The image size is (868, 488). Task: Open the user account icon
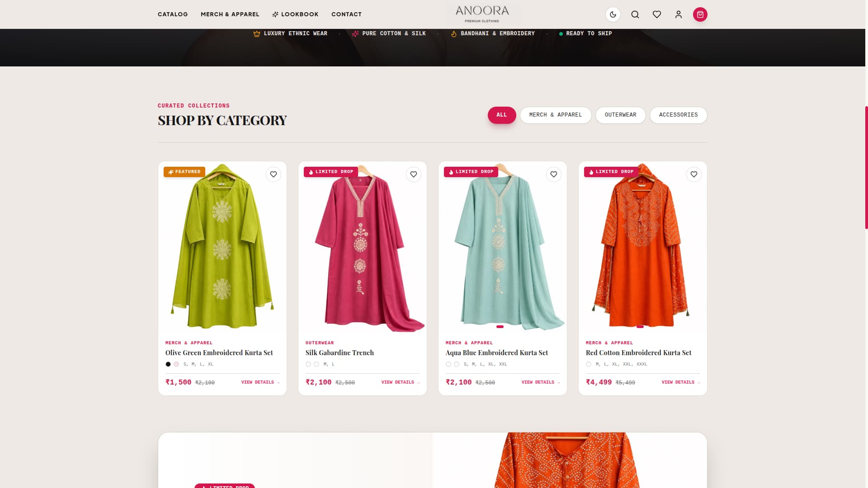[x=679, y=14]
